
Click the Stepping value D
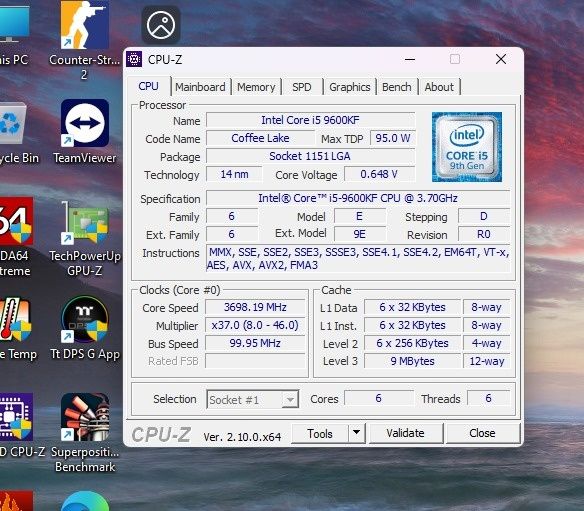pyautogui.click(x=484, y=216)
